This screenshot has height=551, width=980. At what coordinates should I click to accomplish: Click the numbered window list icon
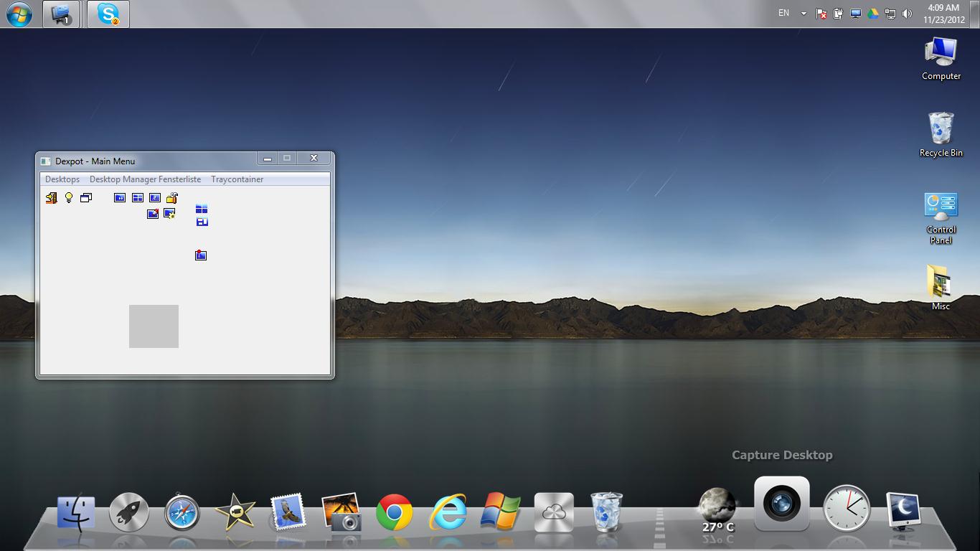[x=155, y=197]
